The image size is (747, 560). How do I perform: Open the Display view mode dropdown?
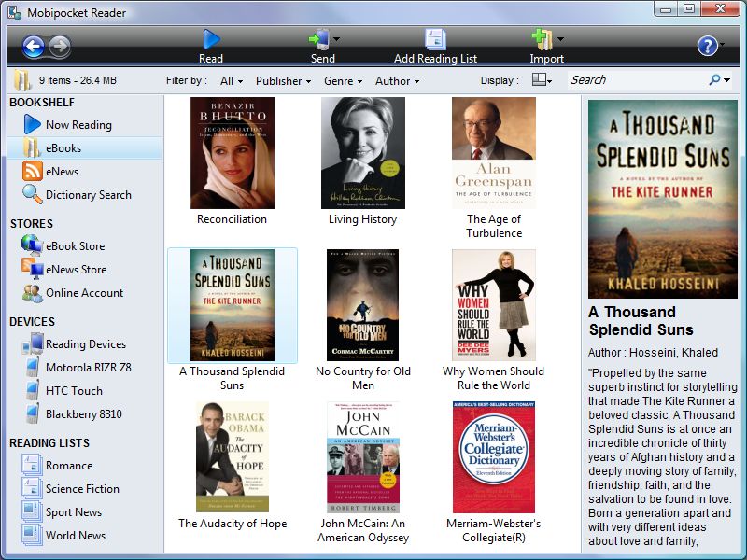(x=542, y=80)
